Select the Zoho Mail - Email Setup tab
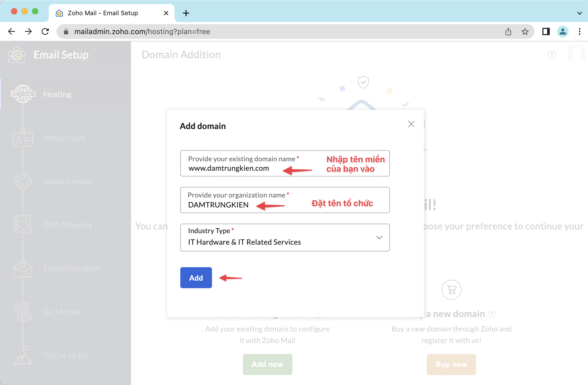 point(112,13)
